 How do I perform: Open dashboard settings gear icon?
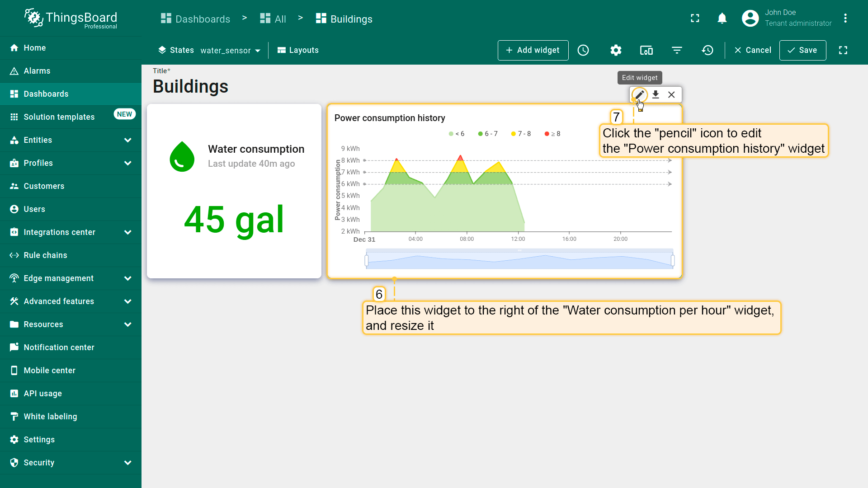click(616, 50)
